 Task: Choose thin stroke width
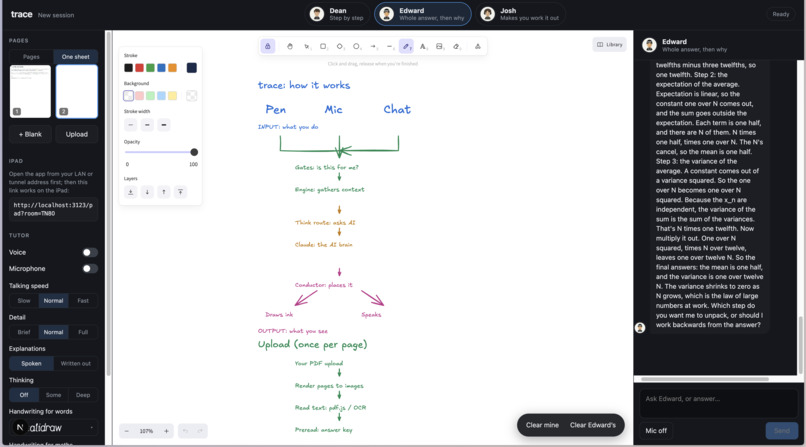(131, 125)
